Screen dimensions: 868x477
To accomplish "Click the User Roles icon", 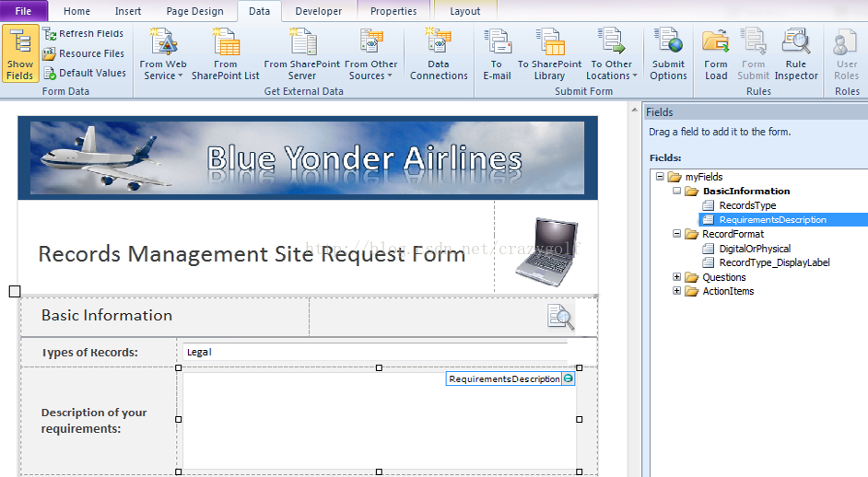I will click(847, 42).
